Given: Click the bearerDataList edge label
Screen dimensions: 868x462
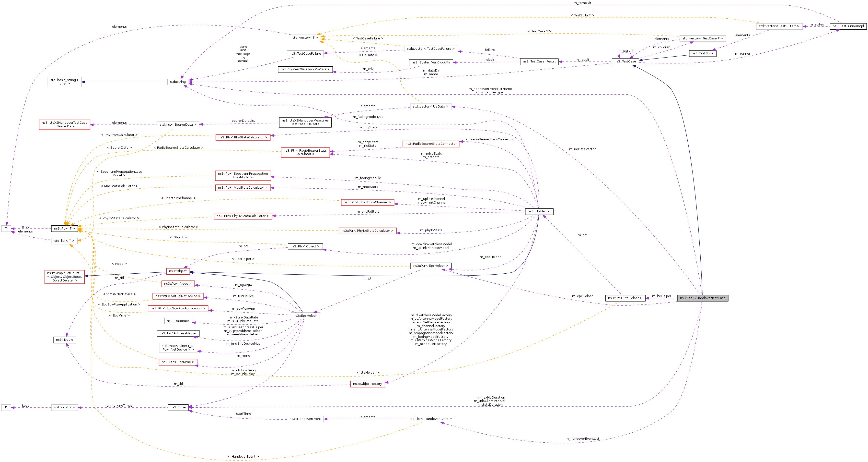Looking at the screenshot, I should (x=243, y=121).
